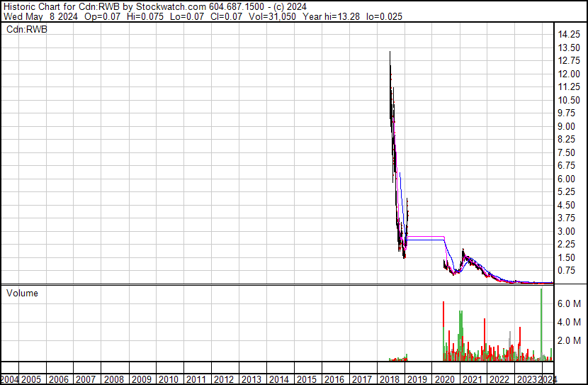Click the 12.00 price axis label
This screenshot has width=588, height=385.
click(x=569, y=74)
